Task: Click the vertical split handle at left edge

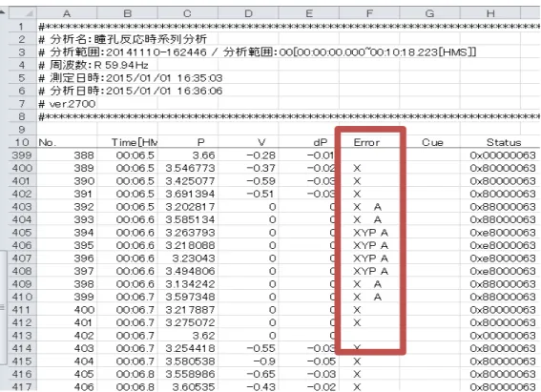Action: pos(3,306)
